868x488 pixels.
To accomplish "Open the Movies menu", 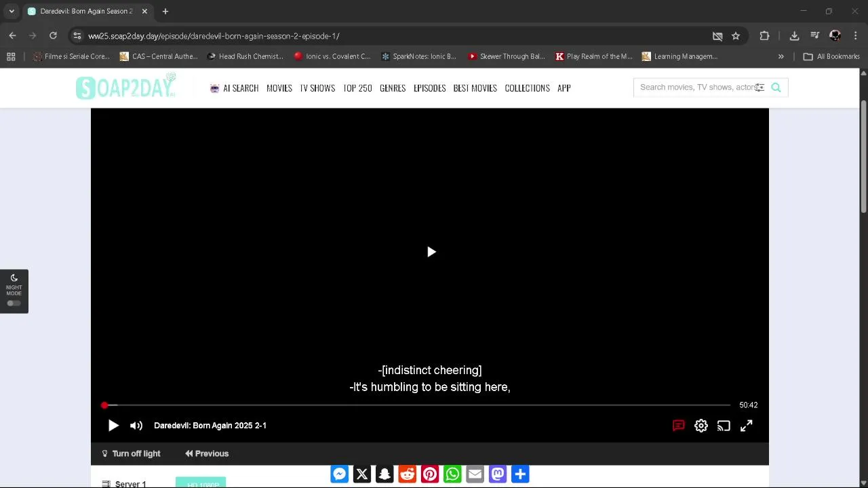I will coord(279,88).
